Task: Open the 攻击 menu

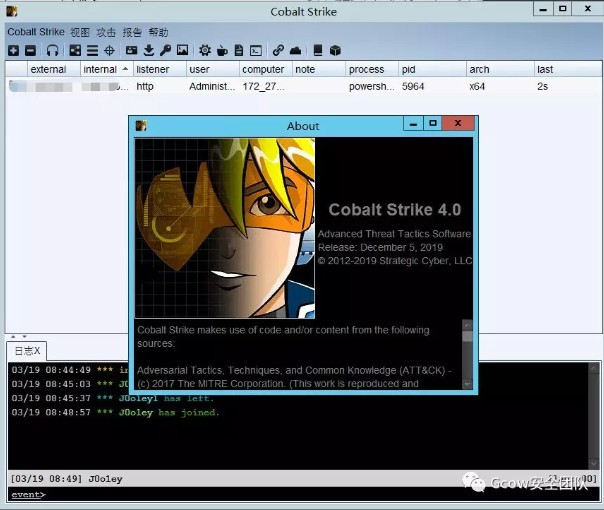Action: (105, 32)
